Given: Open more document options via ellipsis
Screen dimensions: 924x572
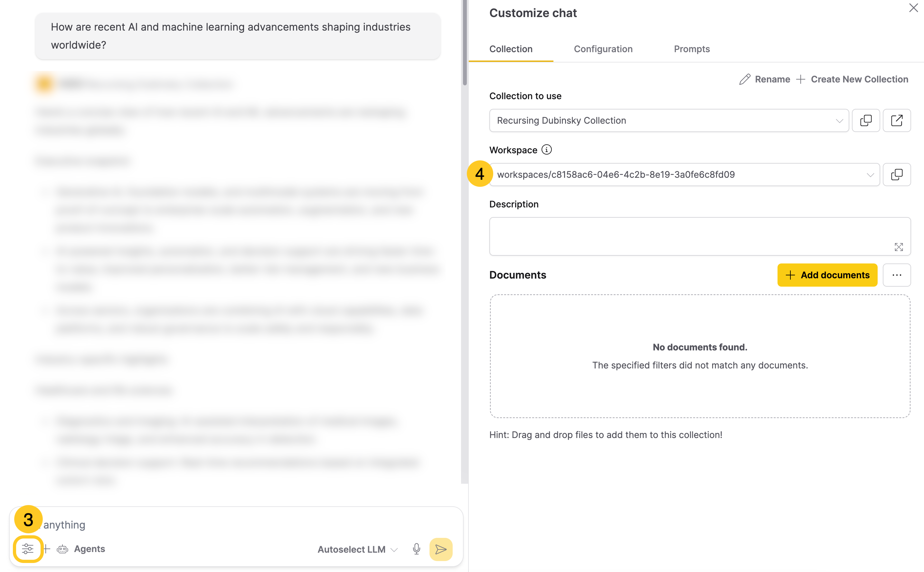Looking at the screenshot, I should point(897,275).
